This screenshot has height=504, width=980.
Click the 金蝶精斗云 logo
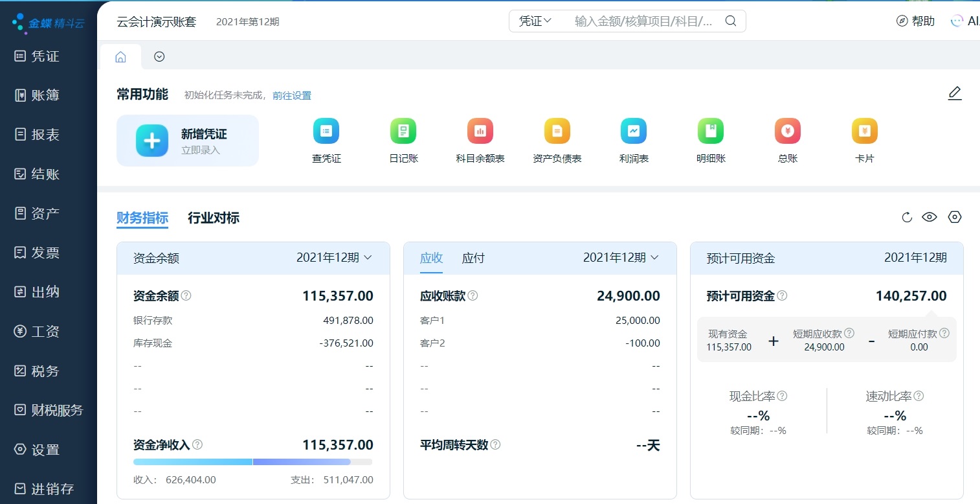click(49, 23)
